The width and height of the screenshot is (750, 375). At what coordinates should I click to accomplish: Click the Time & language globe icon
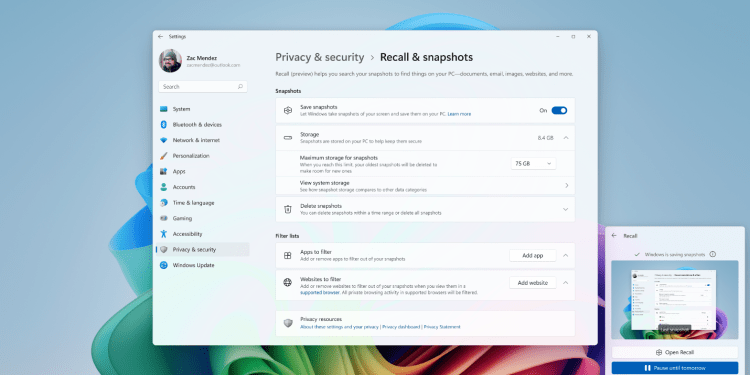(x=164, y=203)
